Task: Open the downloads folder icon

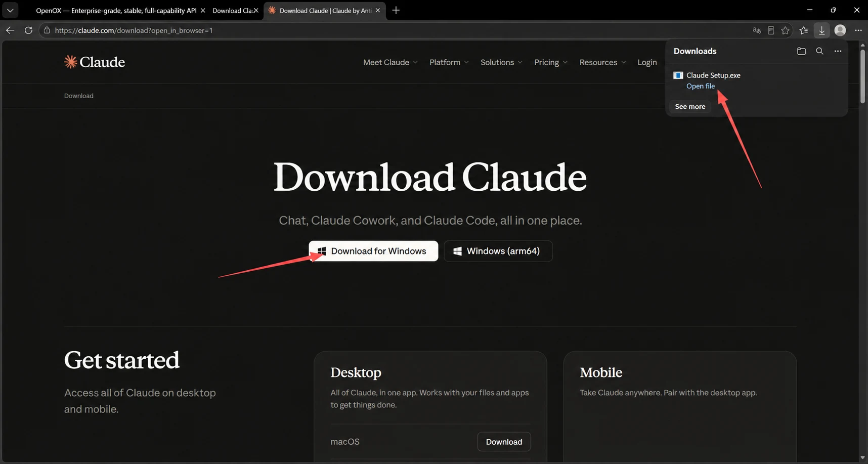Action: point(801,51)
